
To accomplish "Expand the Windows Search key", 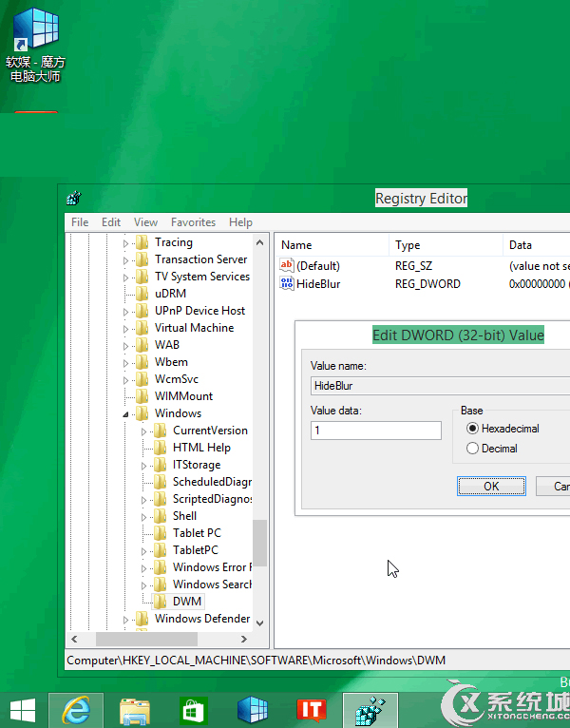I will click(x=143, y=585).
